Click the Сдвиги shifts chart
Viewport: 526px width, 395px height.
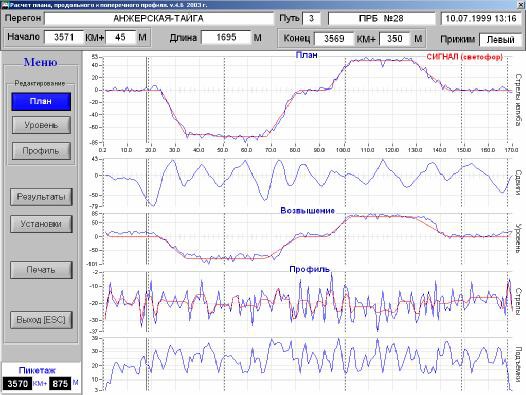[307, 183]
